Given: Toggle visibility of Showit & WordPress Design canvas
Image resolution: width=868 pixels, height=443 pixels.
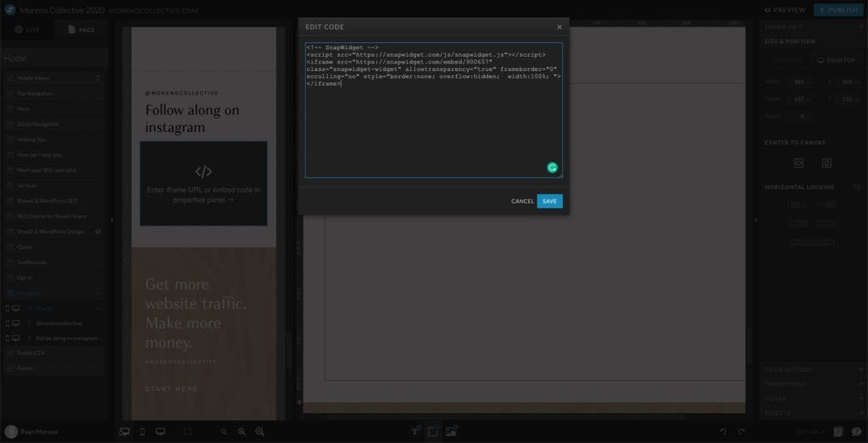Looking at the screenshot, I should (97, 231).
